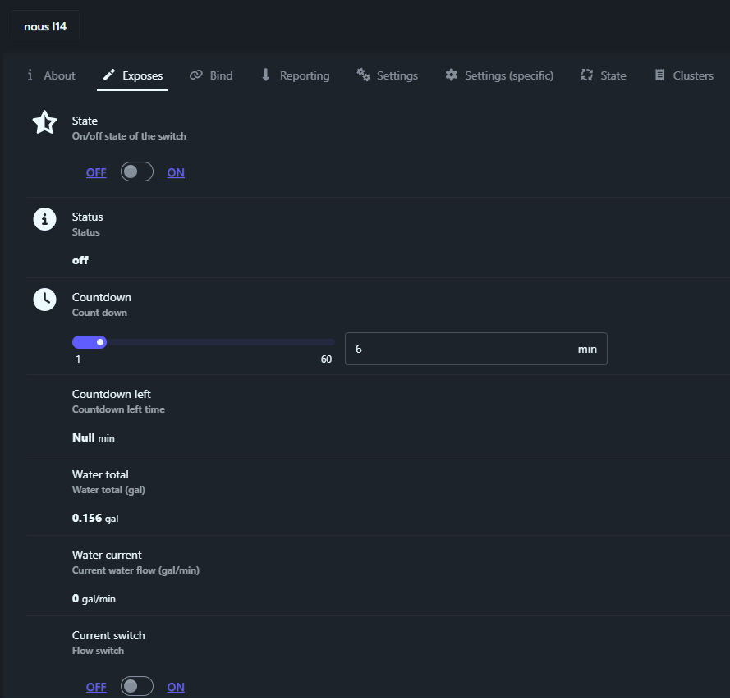Click the info icon beside Status
Viewport: 730px width, 700px height.
coord(44,219)
